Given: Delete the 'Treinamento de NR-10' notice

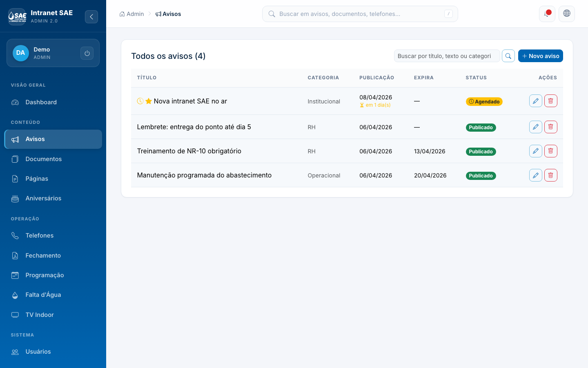Looking at the screenshot, I should (x=551, y=151).
